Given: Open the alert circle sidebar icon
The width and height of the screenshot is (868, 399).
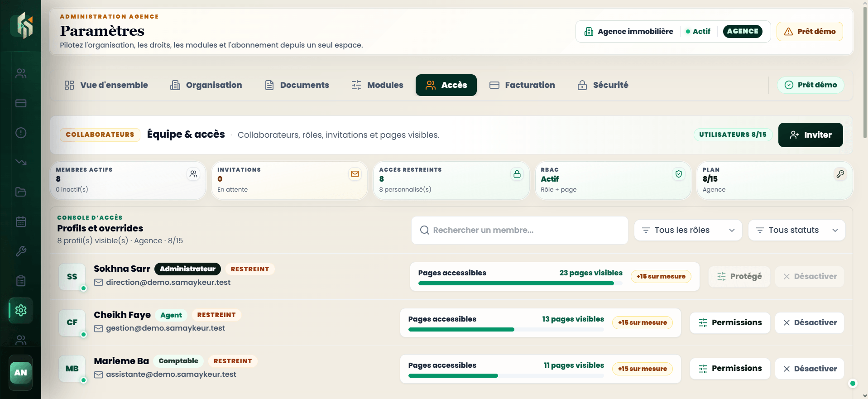Looking at the screenshot, I should pyautogui.click(x=21, y=133).
